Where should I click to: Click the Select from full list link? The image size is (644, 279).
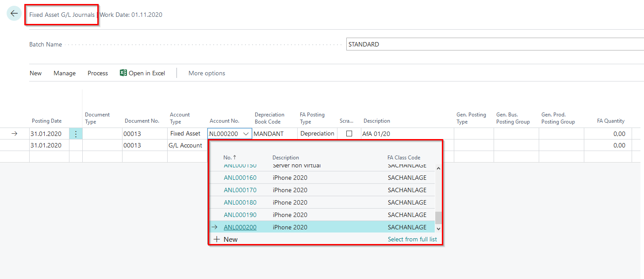(412, 239)
